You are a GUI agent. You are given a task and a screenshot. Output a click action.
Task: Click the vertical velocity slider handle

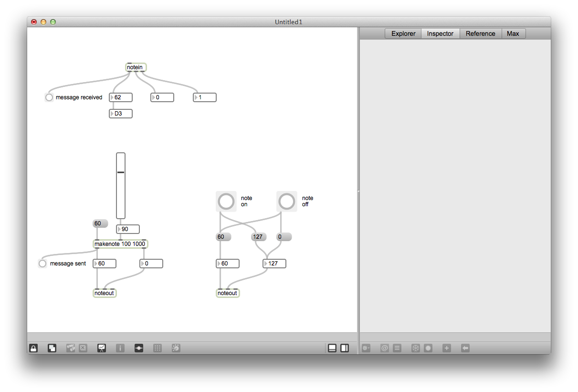point(121,172)
